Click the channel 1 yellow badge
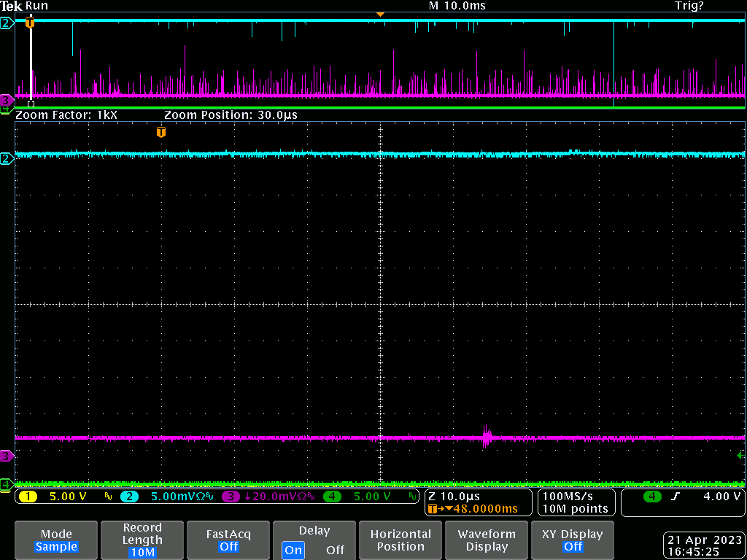The height and width of the screenshot is (560, 747). tap(28, 497)
